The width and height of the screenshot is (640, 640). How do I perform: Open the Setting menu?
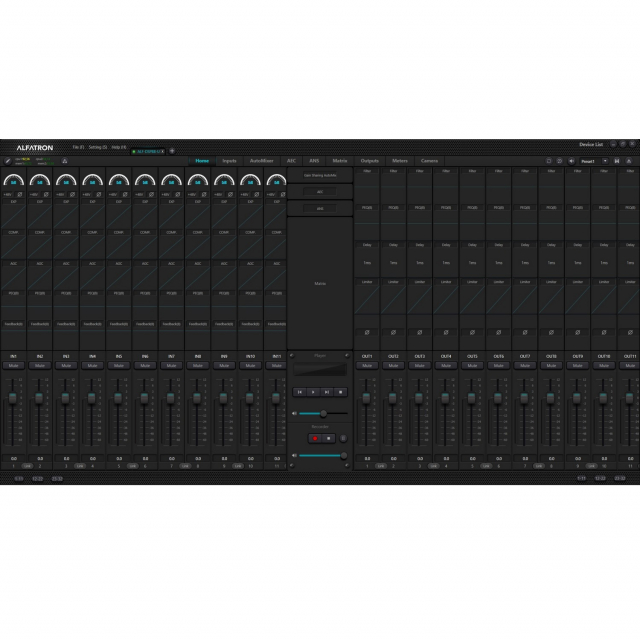[x=97, y=147]
